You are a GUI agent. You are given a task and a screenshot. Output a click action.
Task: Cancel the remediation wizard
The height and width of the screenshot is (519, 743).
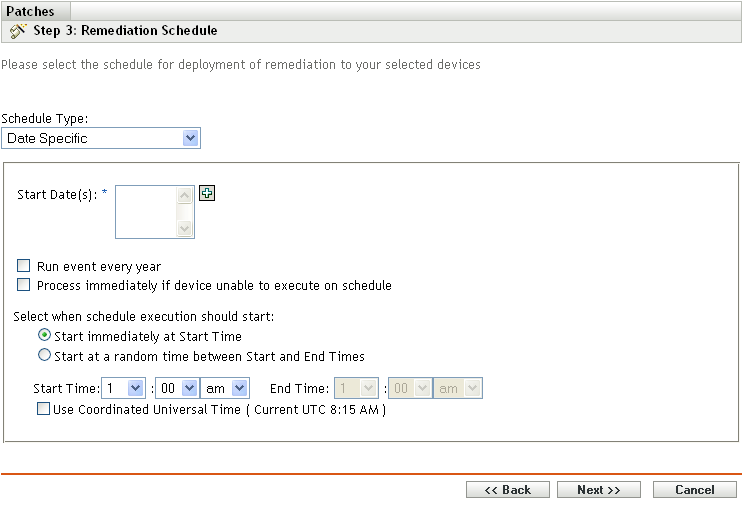(695, 490)
